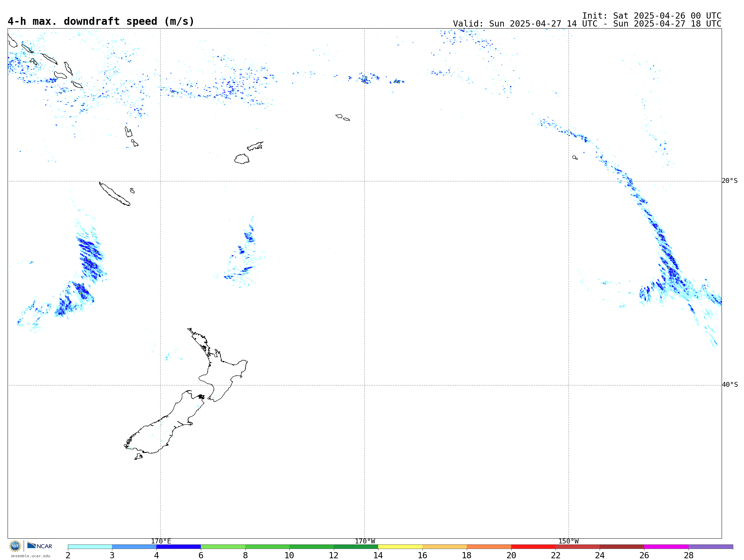The height and width of the screenshot is (560, 744).
Task: Click the green 8-10 colorbar segment
Action: (267, 547)
